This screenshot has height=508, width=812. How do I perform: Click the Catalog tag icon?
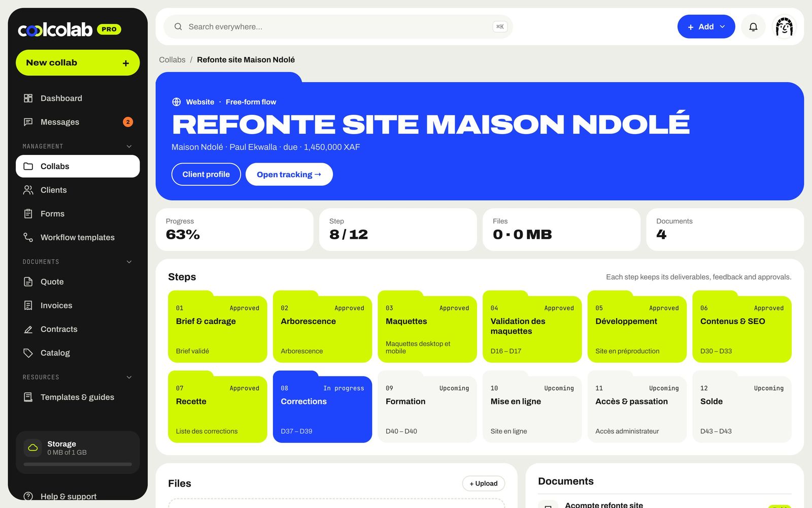point(28,353)
